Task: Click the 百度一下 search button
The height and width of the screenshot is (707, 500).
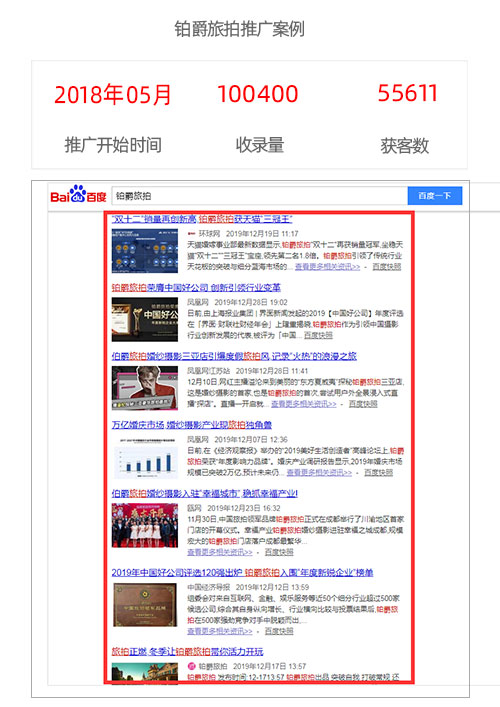Action: click(x=435, y=196)
